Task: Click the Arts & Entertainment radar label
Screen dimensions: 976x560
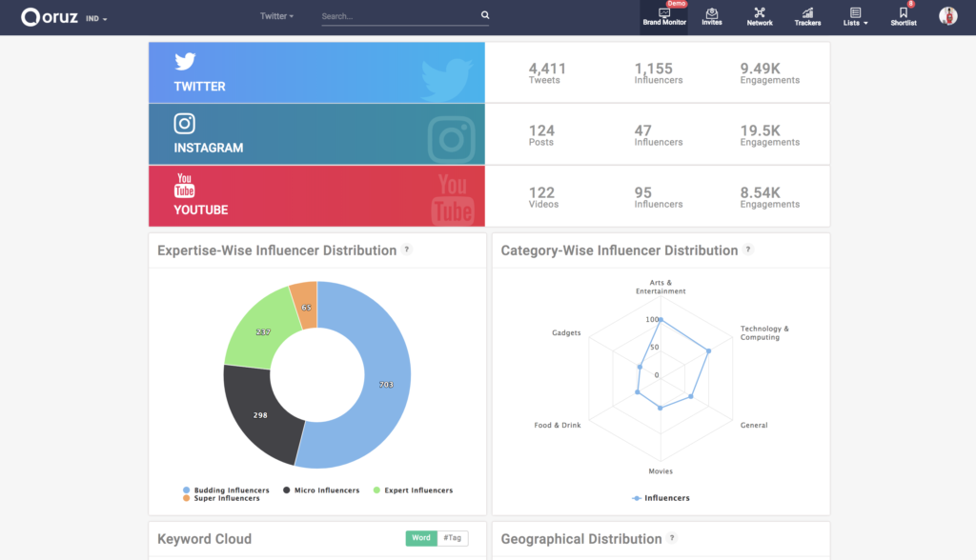Action: point(661,287)
